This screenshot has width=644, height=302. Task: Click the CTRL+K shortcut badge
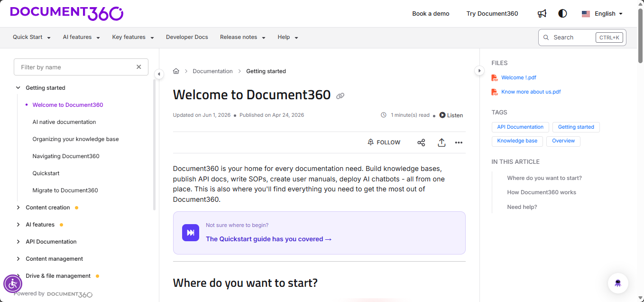[609, 38]
